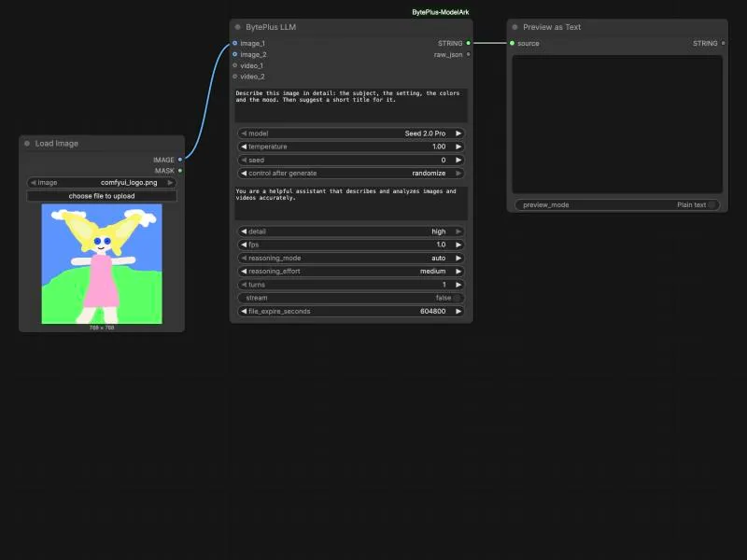Open control after generate dropdown
The width and height of the screenshot is (747, 560).
[351, 174]
